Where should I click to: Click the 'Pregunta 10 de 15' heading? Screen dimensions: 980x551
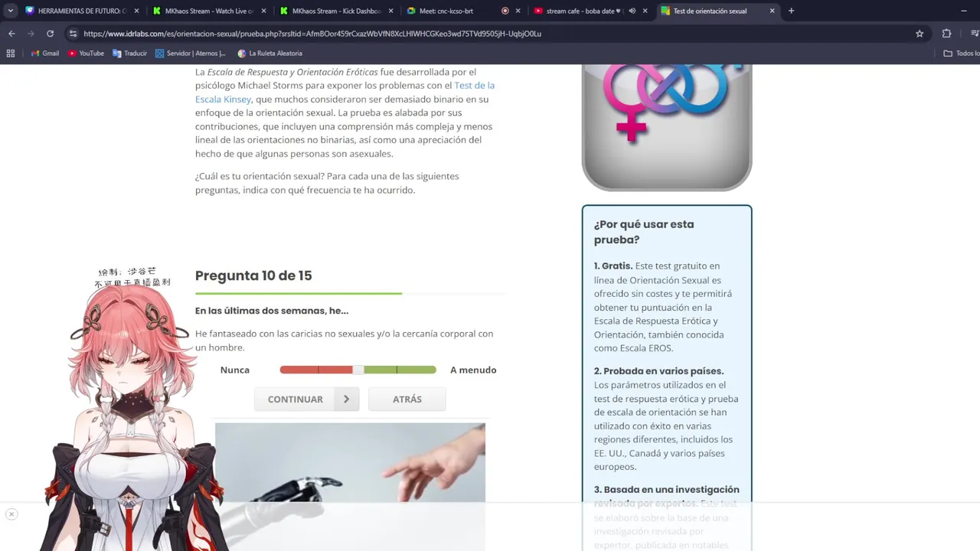click(253, 275)
